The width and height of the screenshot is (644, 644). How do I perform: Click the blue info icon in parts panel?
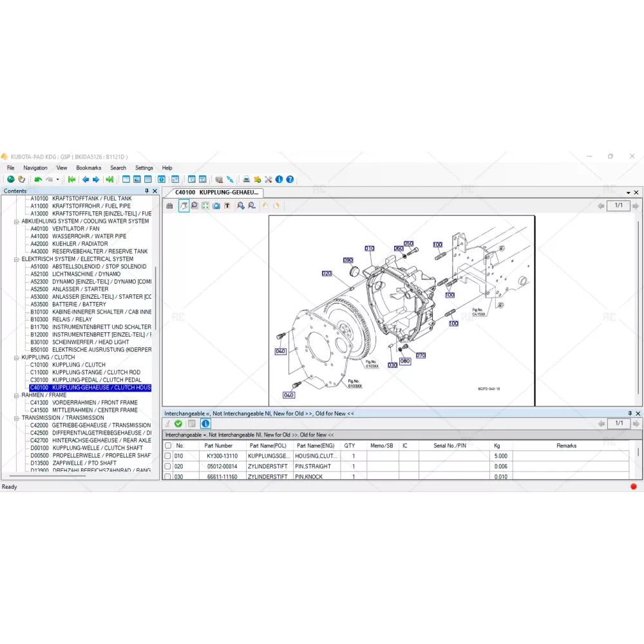(205, 423)
